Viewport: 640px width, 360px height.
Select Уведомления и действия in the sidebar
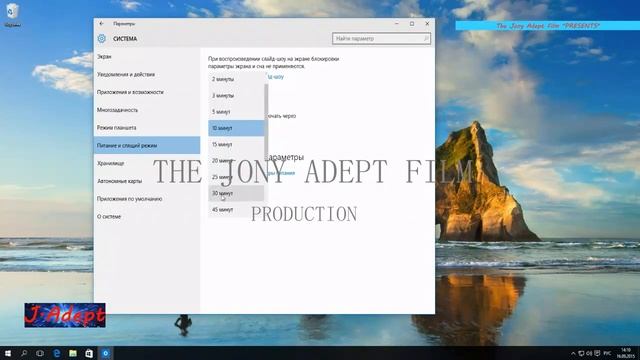147,74
